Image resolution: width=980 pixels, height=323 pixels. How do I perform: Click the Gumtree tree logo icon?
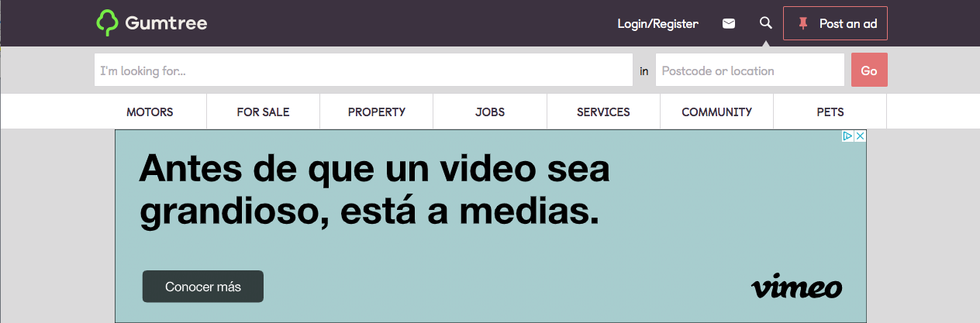(x=108, y=23)
